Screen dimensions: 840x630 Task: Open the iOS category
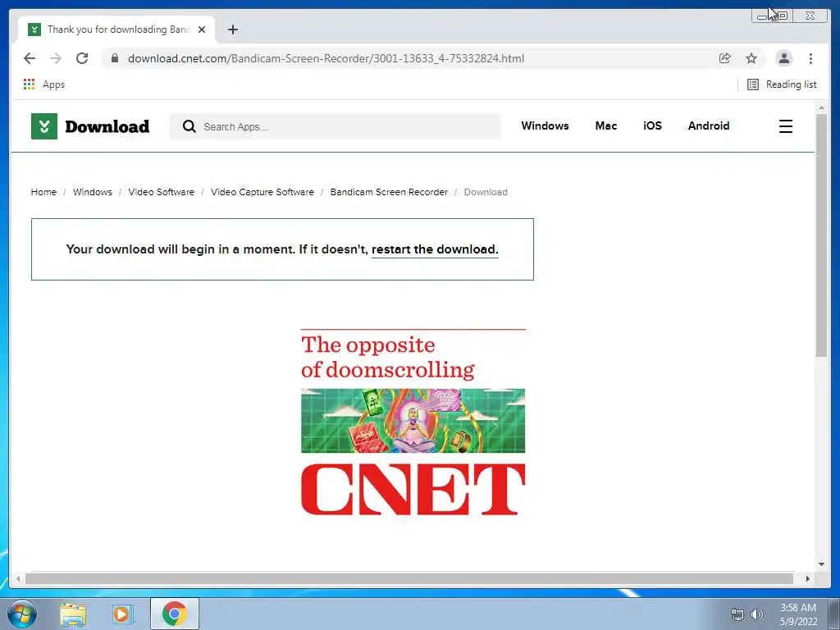pyautogui.click(x=652, y=126)
